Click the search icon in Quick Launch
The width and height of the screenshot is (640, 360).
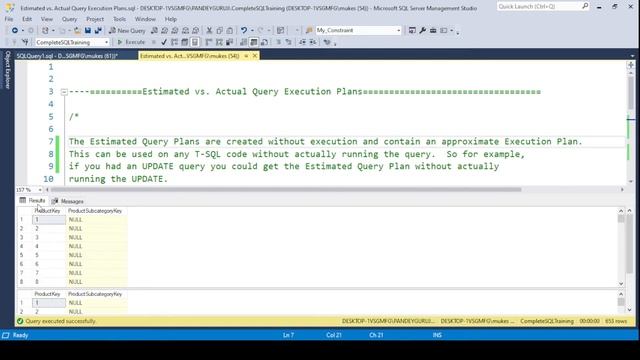[585, 6]
